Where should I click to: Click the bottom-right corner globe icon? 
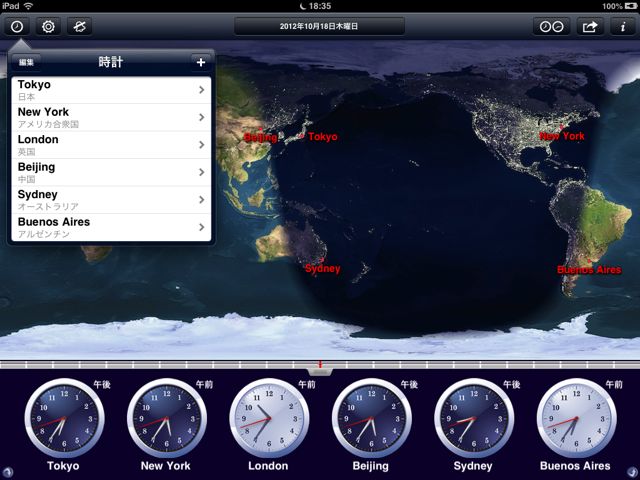click(x=632, y=472)
